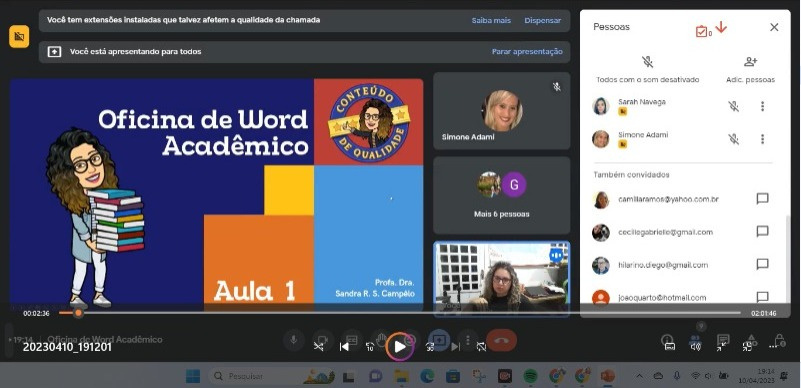Click the red end call button
The width and height of the screenshot is (801, 388).
pos(501,341)
